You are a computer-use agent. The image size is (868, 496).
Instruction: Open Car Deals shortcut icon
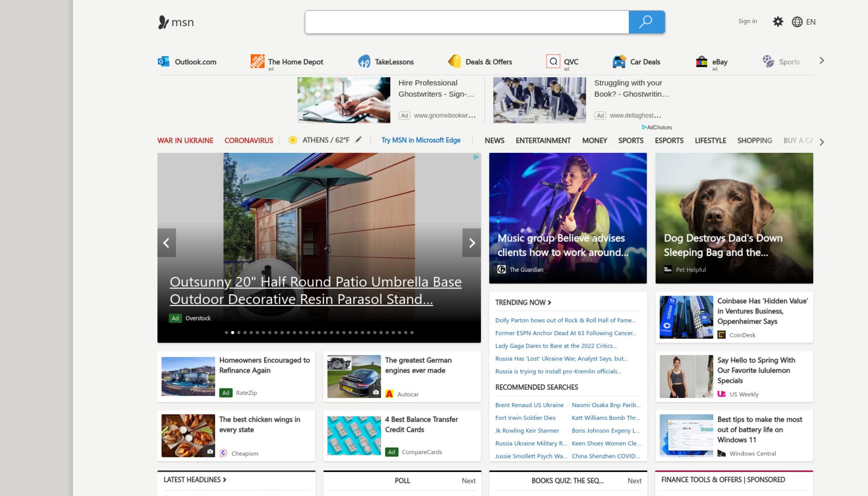pos(619,61)
